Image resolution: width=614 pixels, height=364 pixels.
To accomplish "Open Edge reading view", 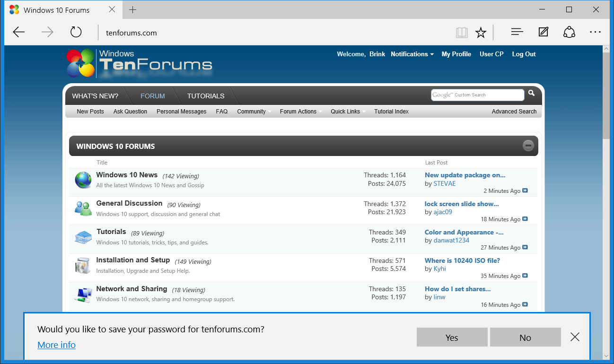I will coord(461,32).
